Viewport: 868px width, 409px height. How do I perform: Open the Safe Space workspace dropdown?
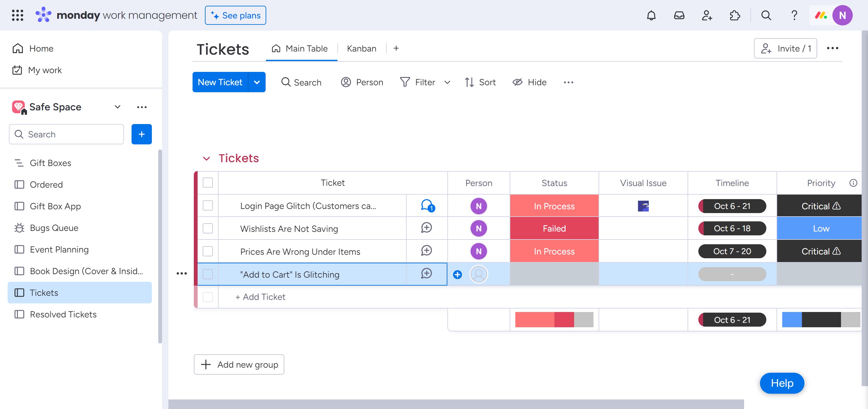117,107
